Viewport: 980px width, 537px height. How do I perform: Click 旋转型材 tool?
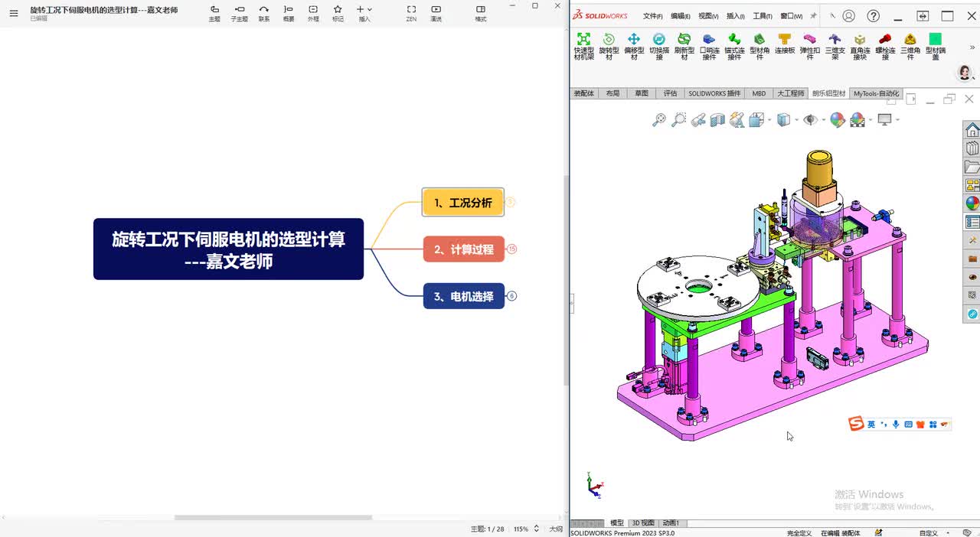(609, 46)
